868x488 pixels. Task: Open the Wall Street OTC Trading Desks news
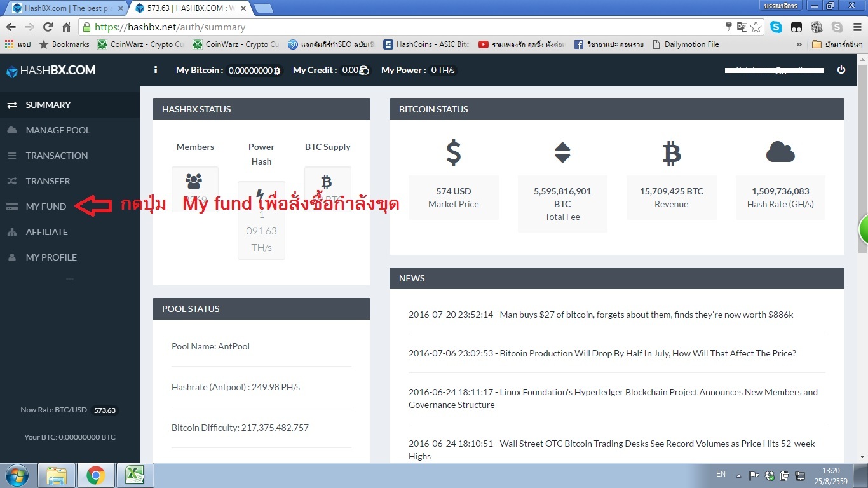pos(612,450)
